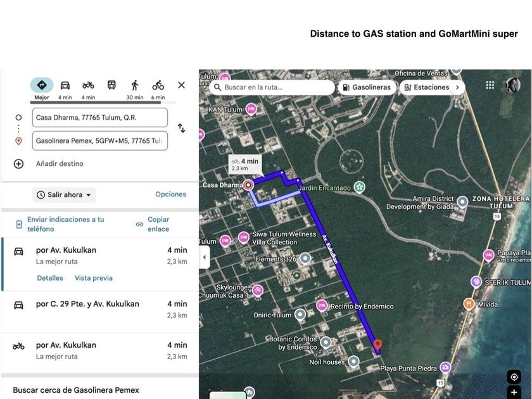Click the copy link chain icon
Image resolution: width=532 pixels, height=399 pixels.
coord(139,224)
